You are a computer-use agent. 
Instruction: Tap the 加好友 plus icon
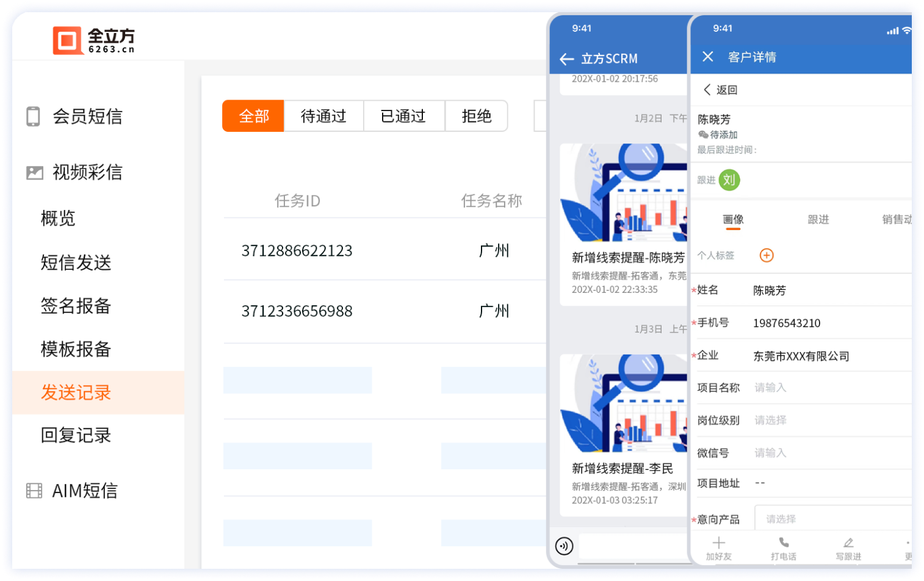click(718, 543)
